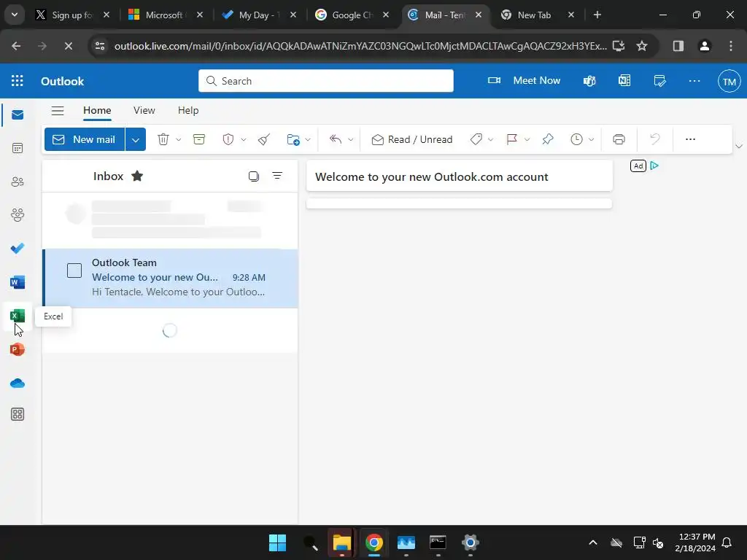Toggle Chrome side panel button
Screen dimensions: 747x560
coord(678,46)
